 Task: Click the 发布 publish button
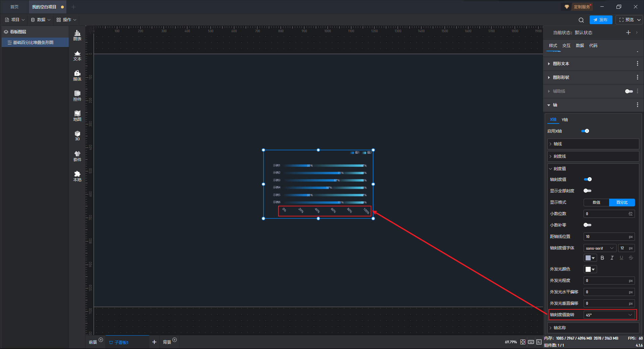[601, 20]
